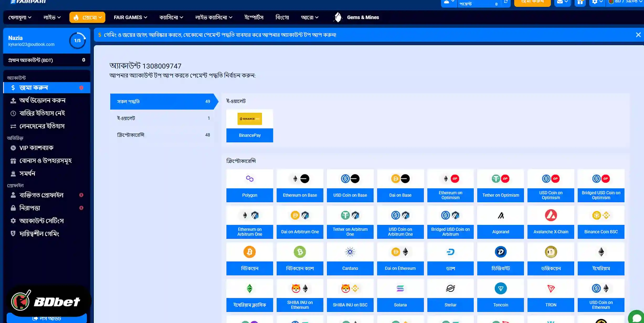Choose the Ethereum (ইথেরিয়াম) tile
Viewport: 644px width, 323px height.
pos(601,259)
